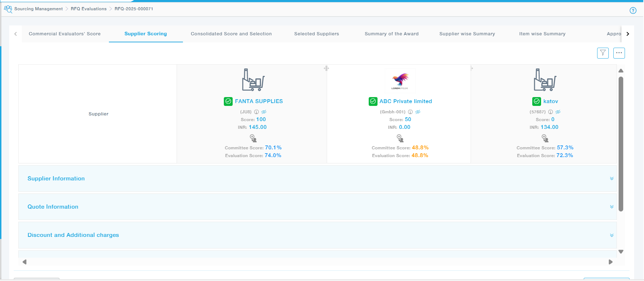The image size is (644, 281).
Task: Expand Discount and Additional charges section
Action: click(612, 235)
